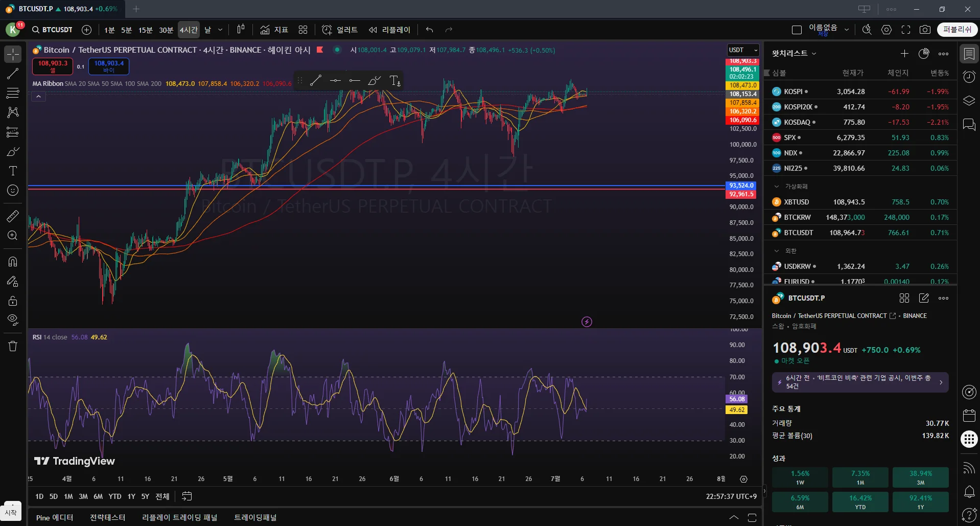Expand the bottom panel with the up chevron
The image size is (980, 526).
734,518
